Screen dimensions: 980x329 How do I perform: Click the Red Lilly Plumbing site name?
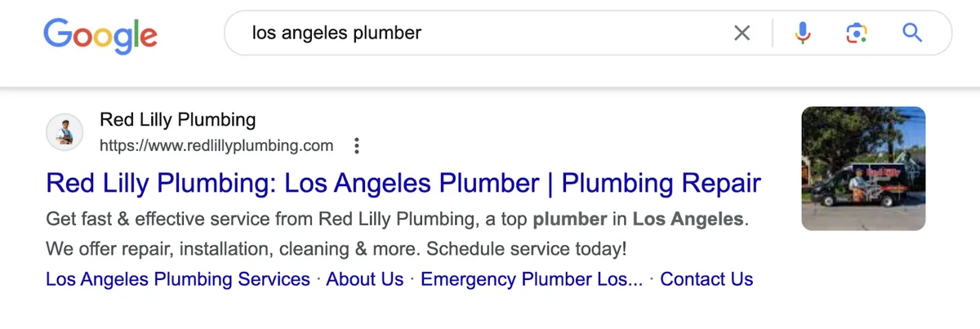pos(177,120)
